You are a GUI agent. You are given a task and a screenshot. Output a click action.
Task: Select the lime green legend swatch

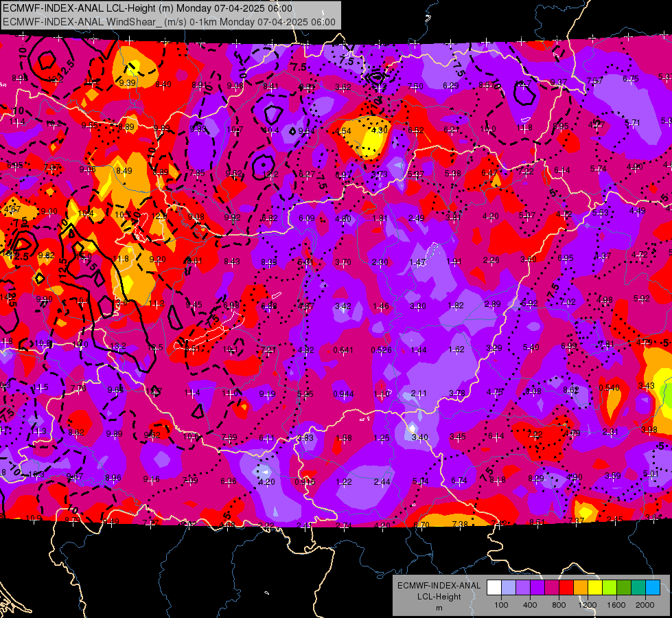tap(610, 588)
